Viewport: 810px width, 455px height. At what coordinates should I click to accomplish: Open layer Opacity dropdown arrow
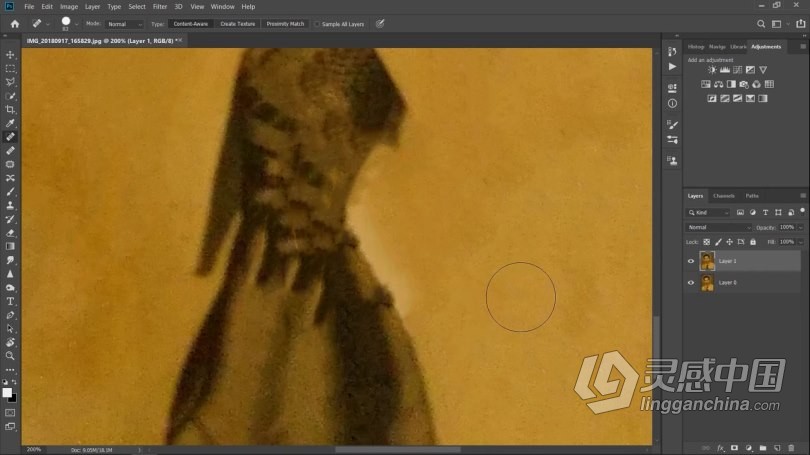coord(801,227)
